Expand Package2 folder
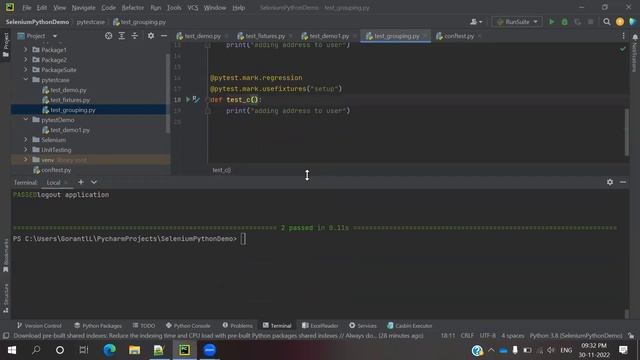Image resolution: width=640 pixels, height=360 pixels. (x=26, y=60)
